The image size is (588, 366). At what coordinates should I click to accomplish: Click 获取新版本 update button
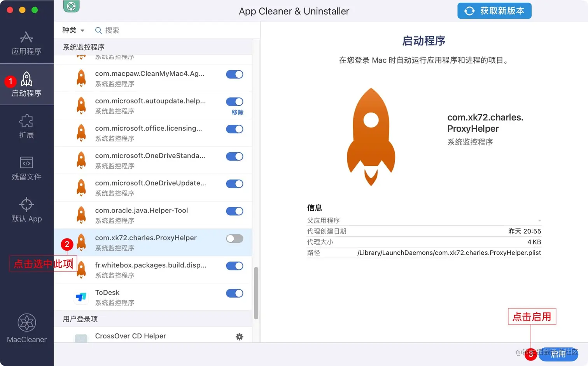point(494,11)
